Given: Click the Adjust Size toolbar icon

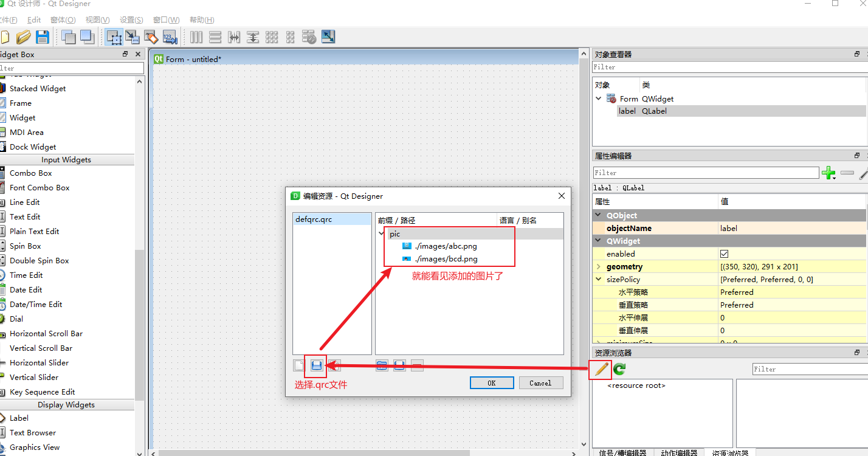Looking at the screenshot, I should (328, 36).
